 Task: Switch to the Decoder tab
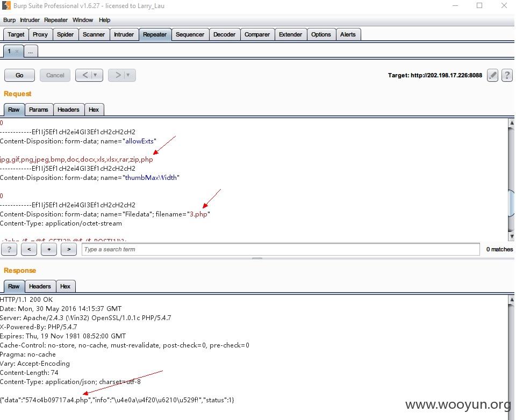(225, 34)
